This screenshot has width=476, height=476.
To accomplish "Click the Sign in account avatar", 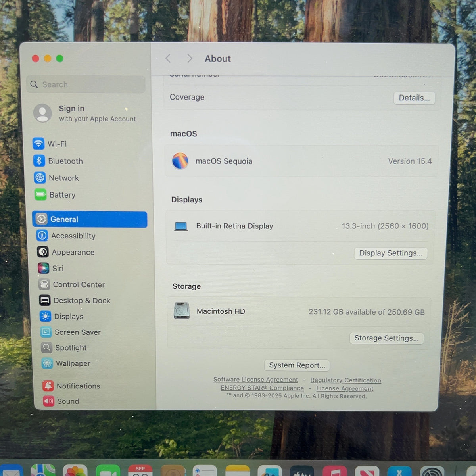I will point(42,113).
